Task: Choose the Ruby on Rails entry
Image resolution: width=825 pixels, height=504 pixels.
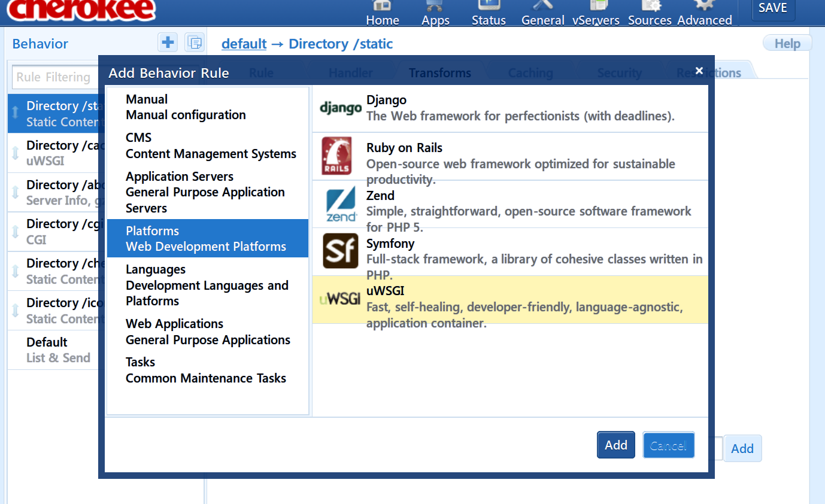Action: tap(510, 156)
